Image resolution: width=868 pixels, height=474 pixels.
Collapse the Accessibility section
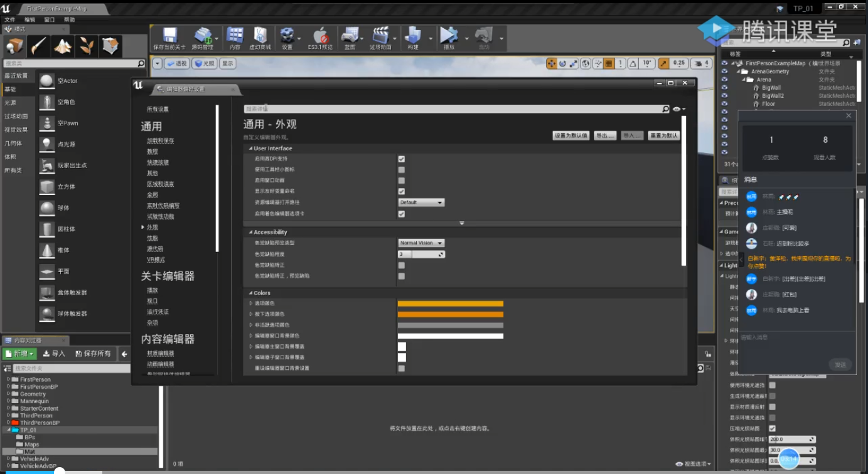[250, 233]
